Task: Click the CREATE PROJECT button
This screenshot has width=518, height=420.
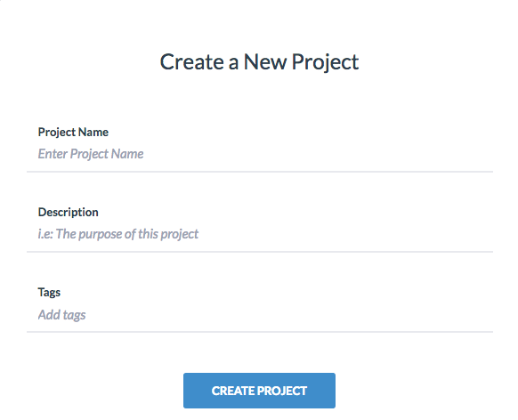Action: [259, 391]
